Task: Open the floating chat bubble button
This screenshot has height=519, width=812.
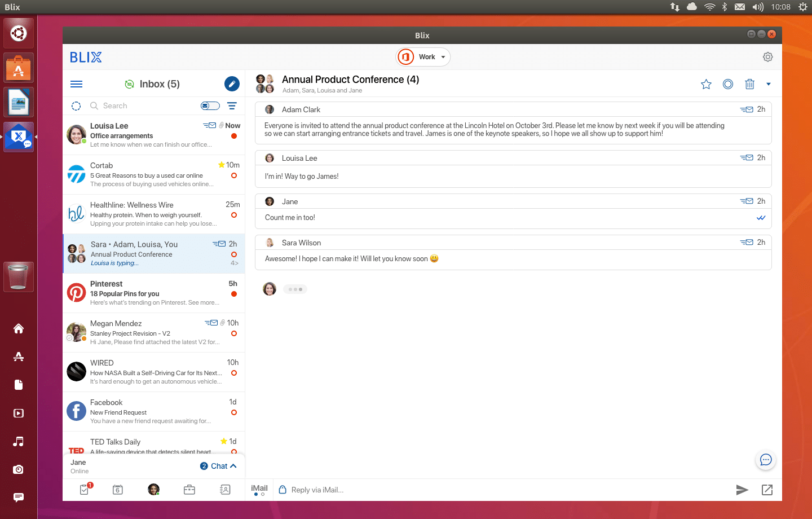Action: click(x=766, y=460)
